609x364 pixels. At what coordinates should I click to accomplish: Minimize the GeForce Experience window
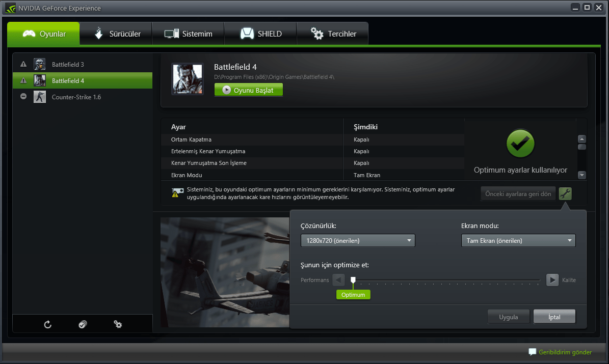click(x=575, y=7)
